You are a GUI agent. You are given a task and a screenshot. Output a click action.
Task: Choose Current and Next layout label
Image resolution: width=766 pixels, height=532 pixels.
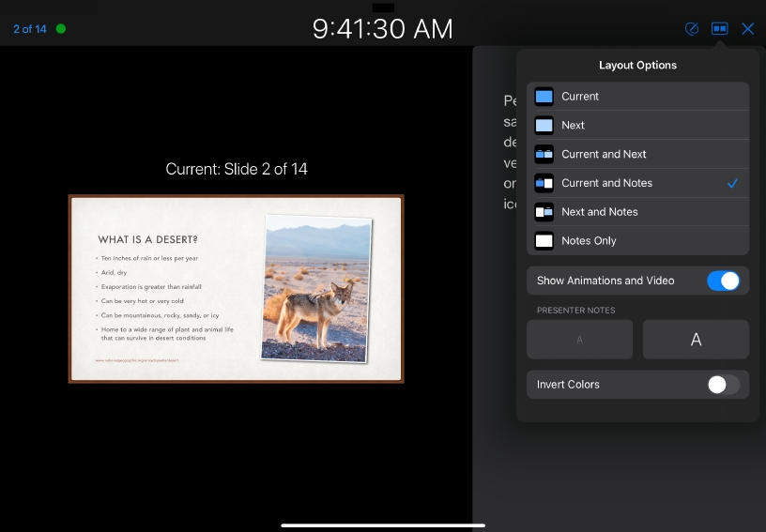(x=604, y=154)
